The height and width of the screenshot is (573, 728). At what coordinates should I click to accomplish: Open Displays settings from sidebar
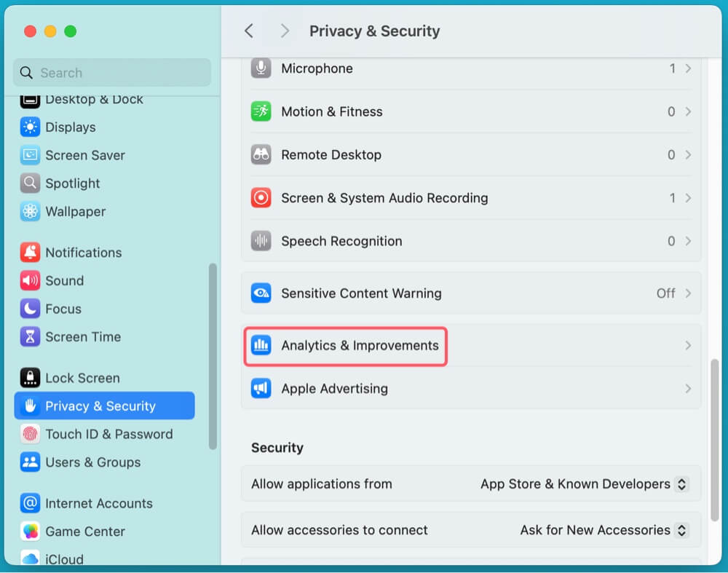point(70,127)
